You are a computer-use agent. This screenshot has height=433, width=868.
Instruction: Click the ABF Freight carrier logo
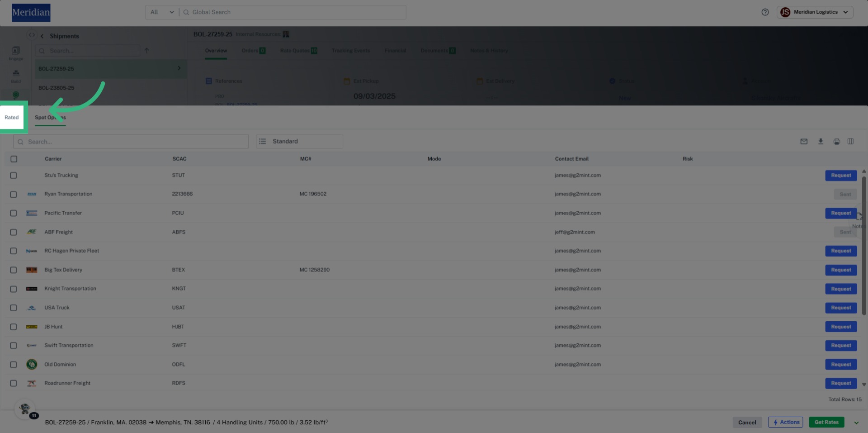pos(32,232)
